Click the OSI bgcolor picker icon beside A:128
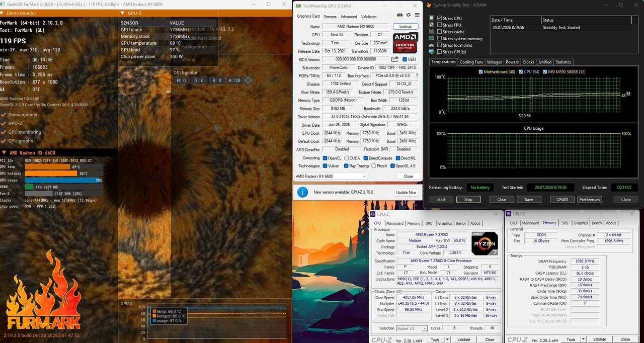The image size is (644, 343). coord(248,80)
